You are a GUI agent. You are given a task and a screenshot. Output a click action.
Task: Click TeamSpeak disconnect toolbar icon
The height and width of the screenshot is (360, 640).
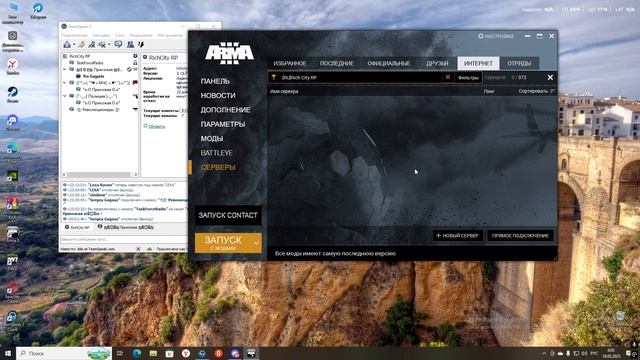[82, 44]
